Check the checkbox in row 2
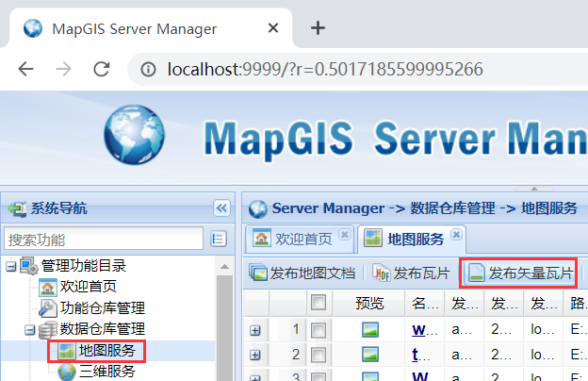 (x=318, y=355)
